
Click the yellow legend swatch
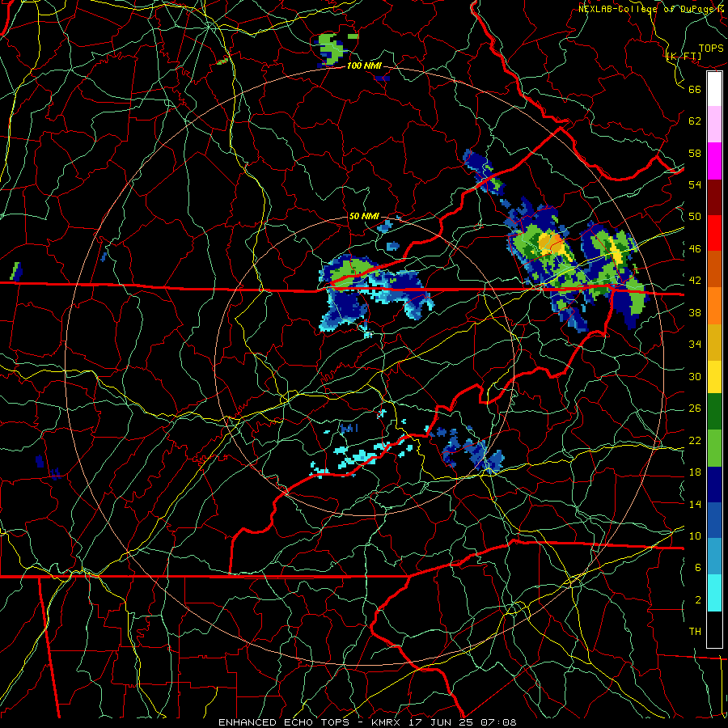point(714,377)
